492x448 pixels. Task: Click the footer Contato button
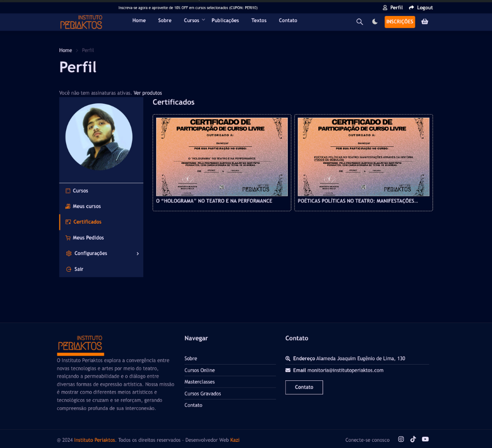pyautogui.click(x=304, y=387)
